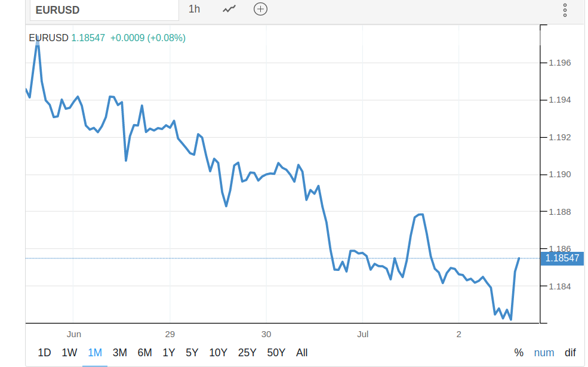The height and width of the screenshot is (367, 588).
Task: Click the 1.184 price axis label
Action: [560, 286]
